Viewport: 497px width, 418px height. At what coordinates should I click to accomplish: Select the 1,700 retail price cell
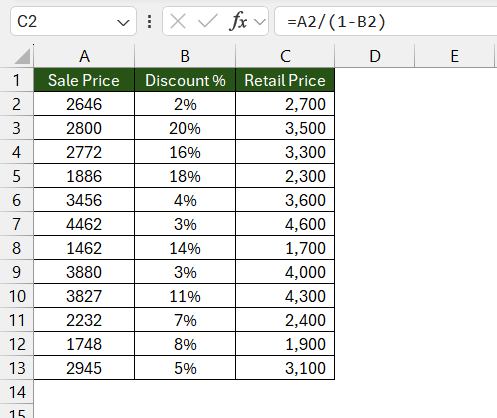click(x=285, y=248)
